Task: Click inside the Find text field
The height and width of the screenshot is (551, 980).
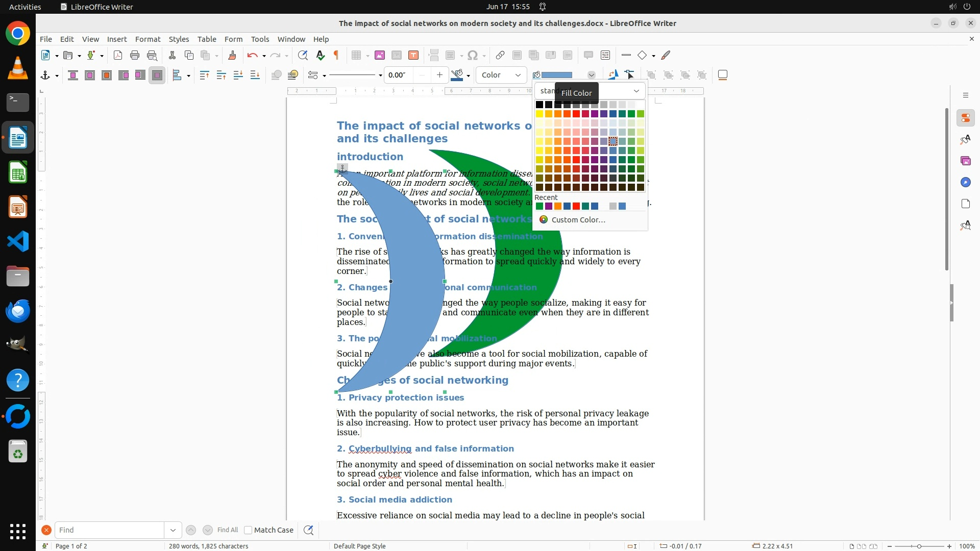Action: pyautogui.click(x=109, y=530)
